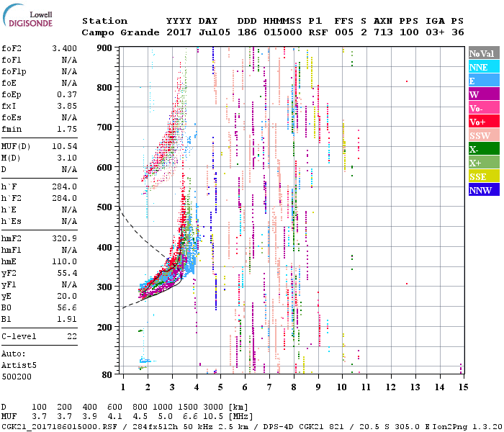This screenshot has height=432, width=504.
Task: Select the pink Vo- legend swatch
Action: click(484, 108)
